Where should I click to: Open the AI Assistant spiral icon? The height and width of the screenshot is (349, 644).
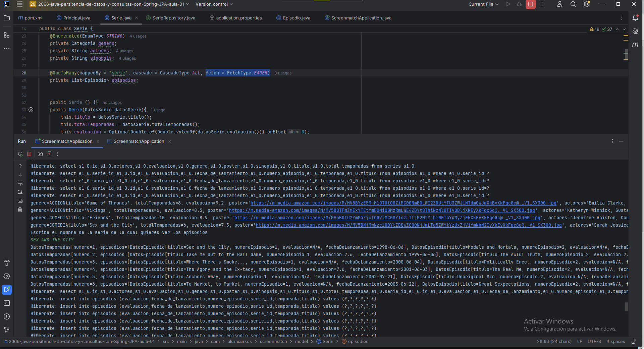635,31
